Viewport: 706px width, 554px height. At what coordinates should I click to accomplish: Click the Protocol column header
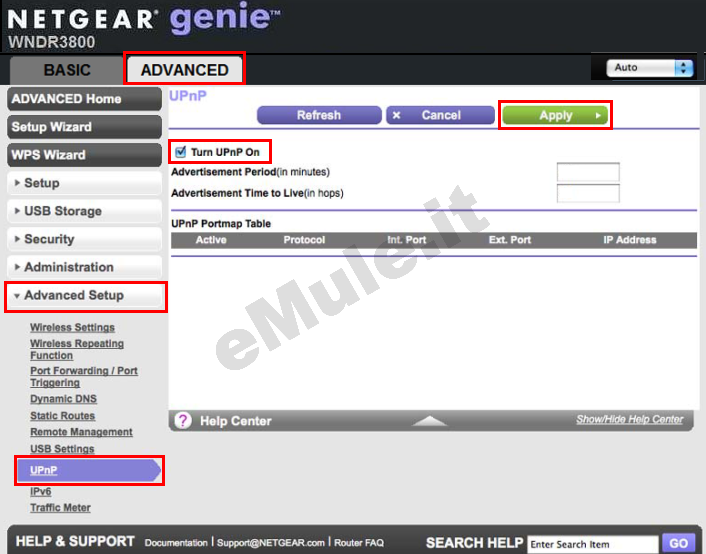click(304, 240)
